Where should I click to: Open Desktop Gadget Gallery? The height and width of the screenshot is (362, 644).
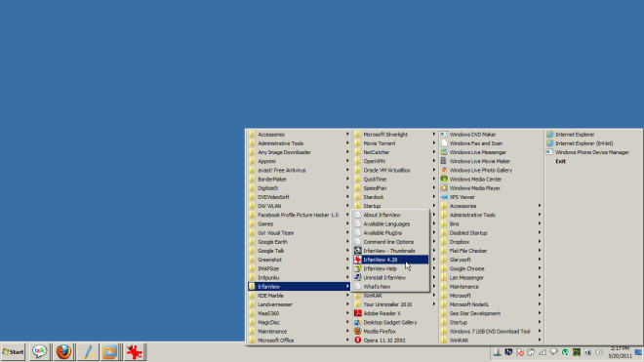coord(394,323)
